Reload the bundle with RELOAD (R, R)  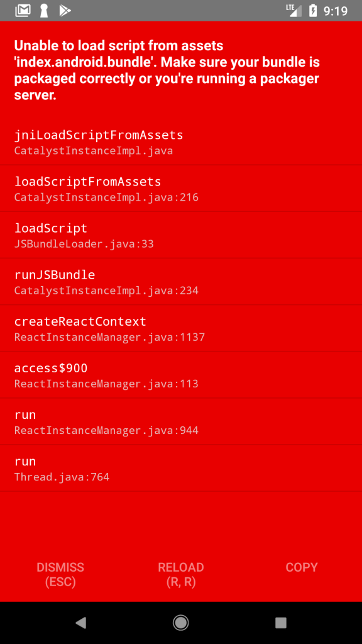[181, 575]
